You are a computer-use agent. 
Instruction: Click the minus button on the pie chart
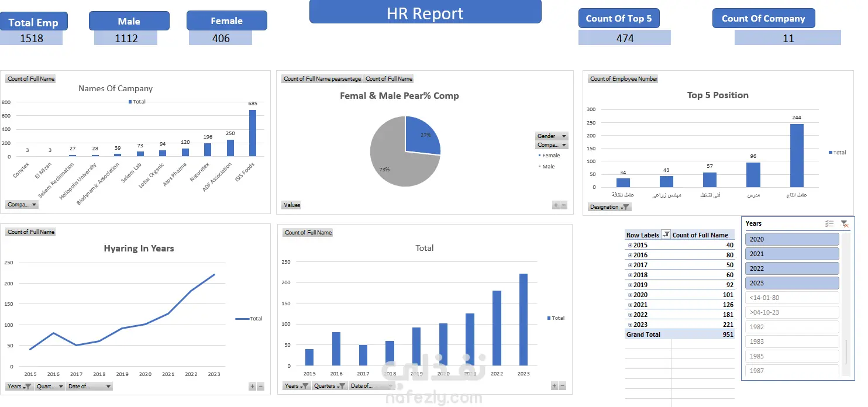coord(563,205)
